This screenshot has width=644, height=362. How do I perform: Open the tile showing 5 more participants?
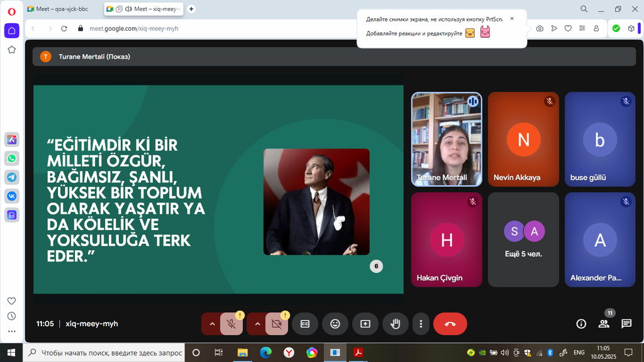coord(523,239)
